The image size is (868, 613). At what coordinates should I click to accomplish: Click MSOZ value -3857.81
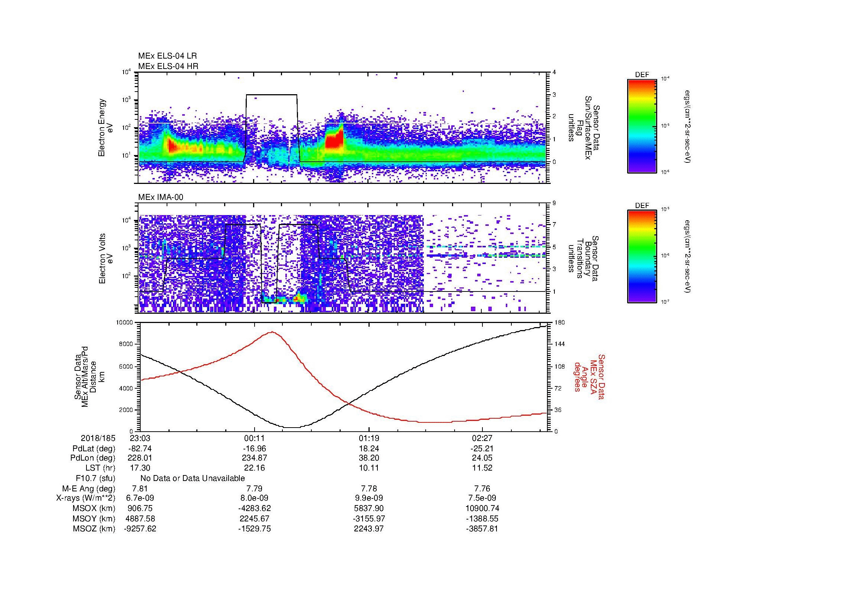click(482, 529)
